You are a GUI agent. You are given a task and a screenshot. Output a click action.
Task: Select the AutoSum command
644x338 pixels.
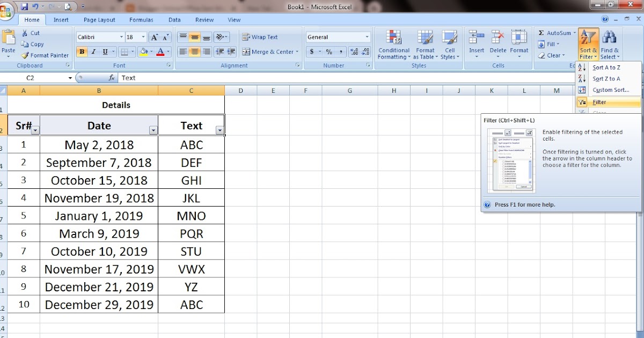556,33
